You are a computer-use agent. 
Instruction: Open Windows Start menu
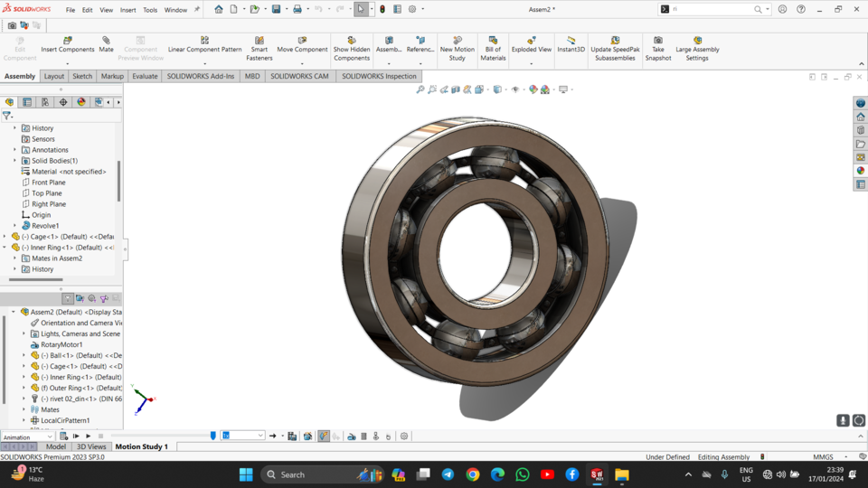(246, 474)
